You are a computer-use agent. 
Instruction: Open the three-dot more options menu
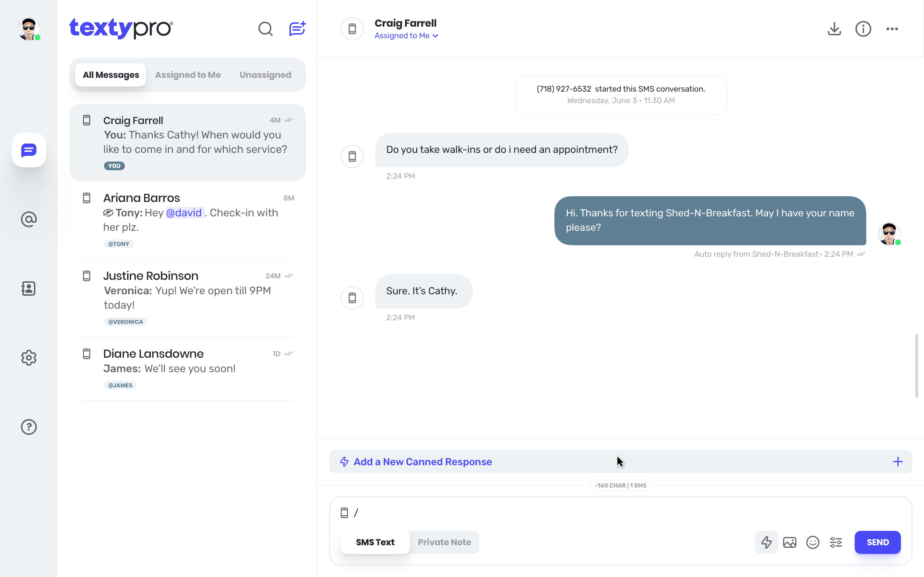(x=892, y=29)
